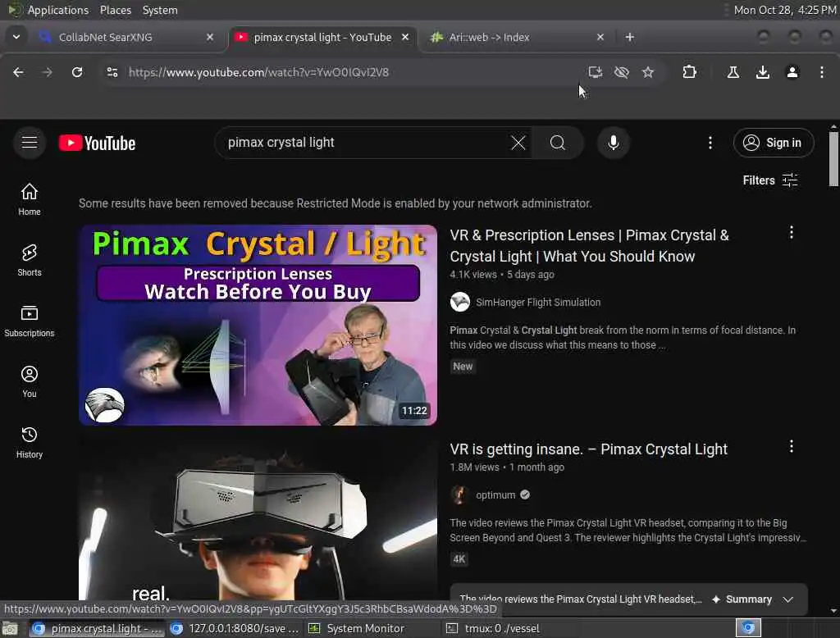Open Subscriptions in the sidebar
Screen dimensions: 840x638
click(x=30, y=321)
